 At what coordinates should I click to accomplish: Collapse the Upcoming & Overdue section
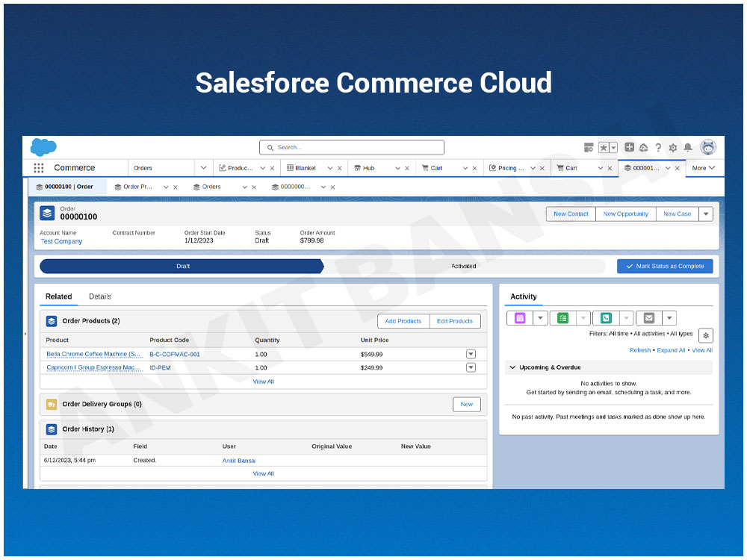tap(512, 367)
